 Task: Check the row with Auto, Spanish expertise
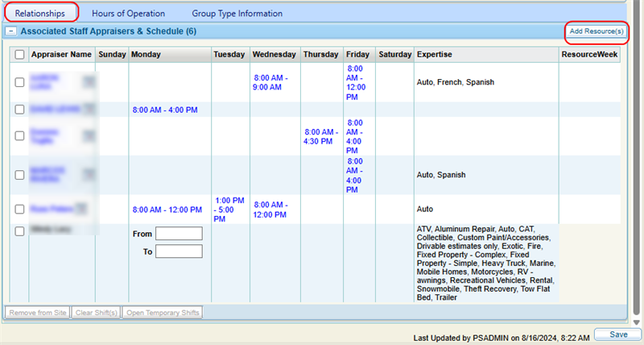[19, 175]
